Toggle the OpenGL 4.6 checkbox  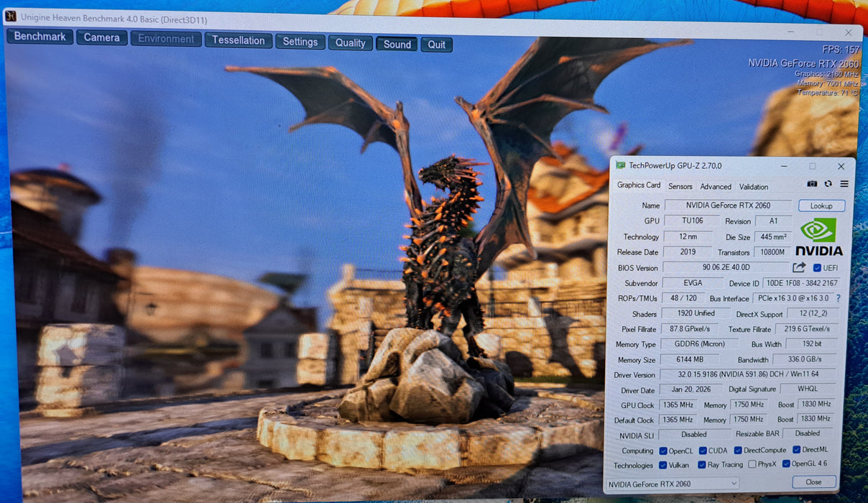point(786,464)
